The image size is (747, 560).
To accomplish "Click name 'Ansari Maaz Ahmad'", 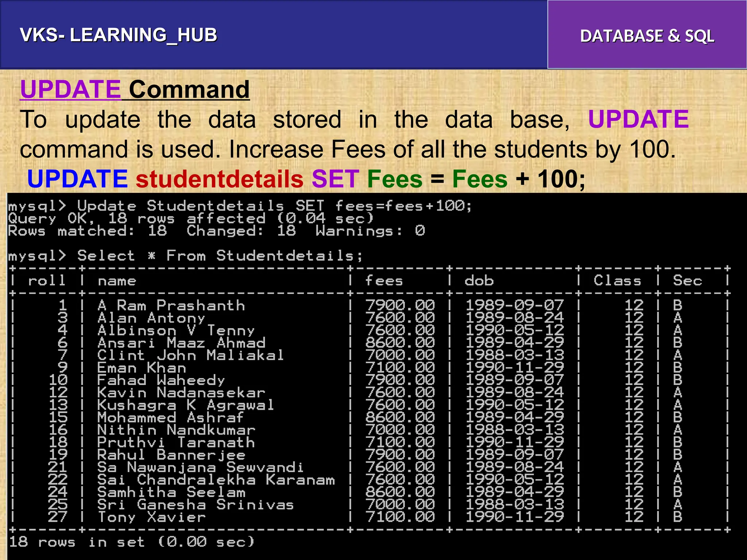I will pos(181,343).
